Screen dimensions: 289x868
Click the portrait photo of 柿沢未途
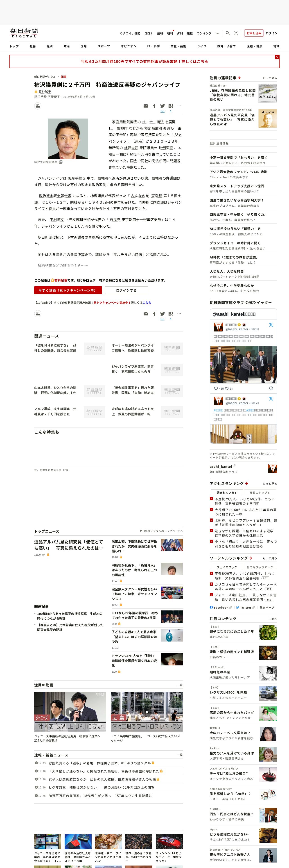tap(68, 139)
